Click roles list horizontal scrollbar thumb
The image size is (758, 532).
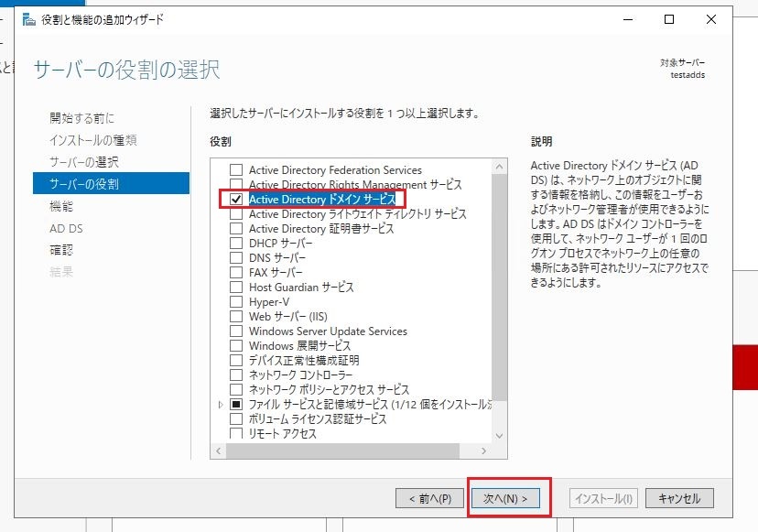(x=342, y=451)
